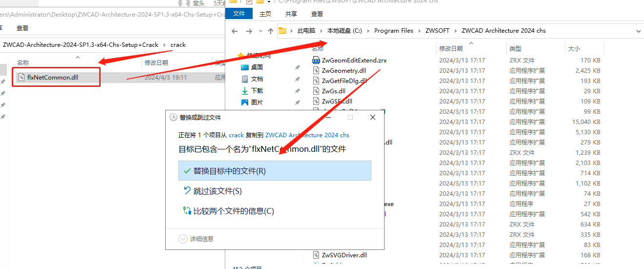Click the pin icon next to 桌面
The image size is (644, 269).
[x=297, y=67]
